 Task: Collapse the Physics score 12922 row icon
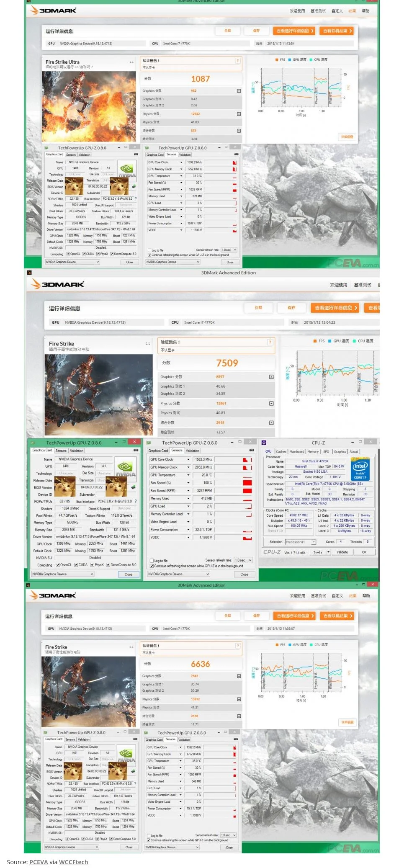(239, 114)
